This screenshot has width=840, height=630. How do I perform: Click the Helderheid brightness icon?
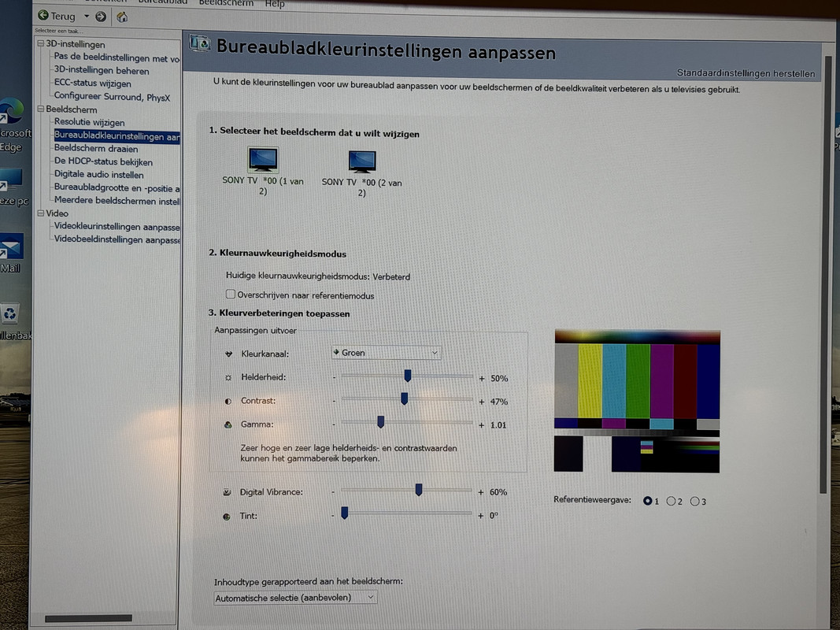(x=228, y=378)
